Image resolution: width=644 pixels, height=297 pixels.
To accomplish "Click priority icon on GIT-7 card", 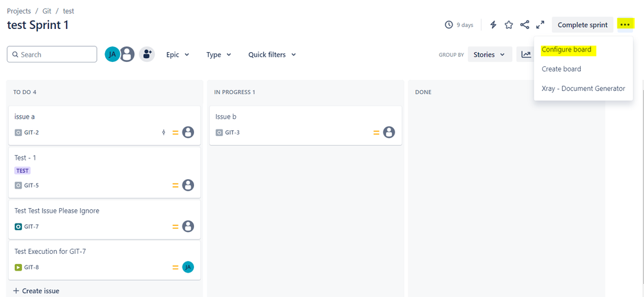I will 175,226.
